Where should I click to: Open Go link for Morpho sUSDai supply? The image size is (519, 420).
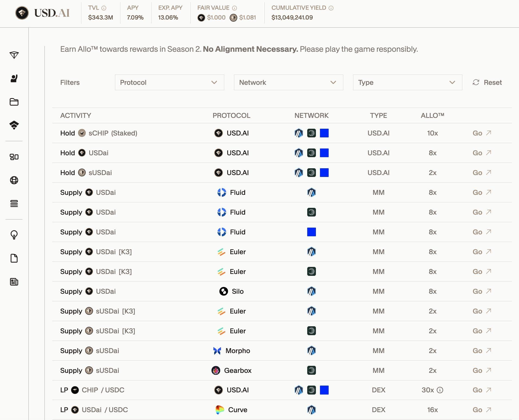coord(482,351)
